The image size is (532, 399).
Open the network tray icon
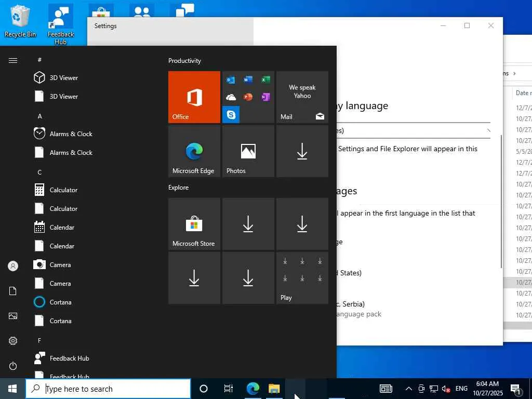click(x=434, y=389)
